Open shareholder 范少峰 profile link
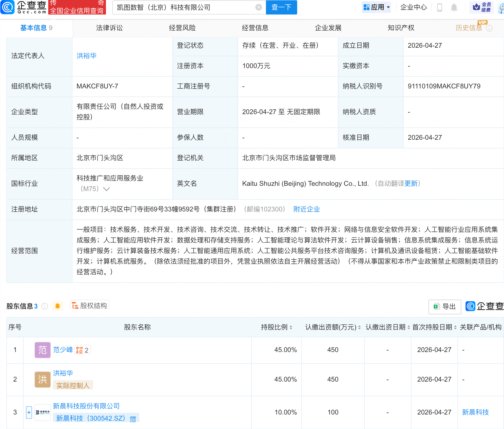Viewport: 504px width, 429px height. pyautogui.click(x=63, y=350)
